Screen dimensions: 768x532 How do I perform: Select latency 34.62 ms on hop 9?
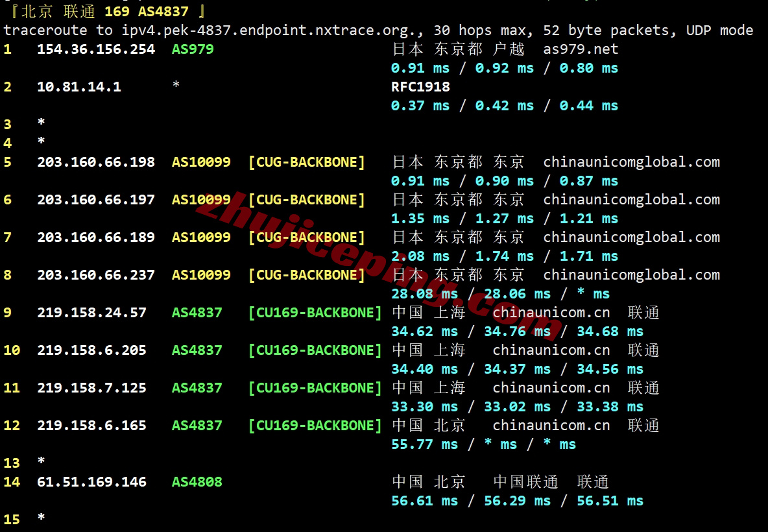[x=425, y=332]
